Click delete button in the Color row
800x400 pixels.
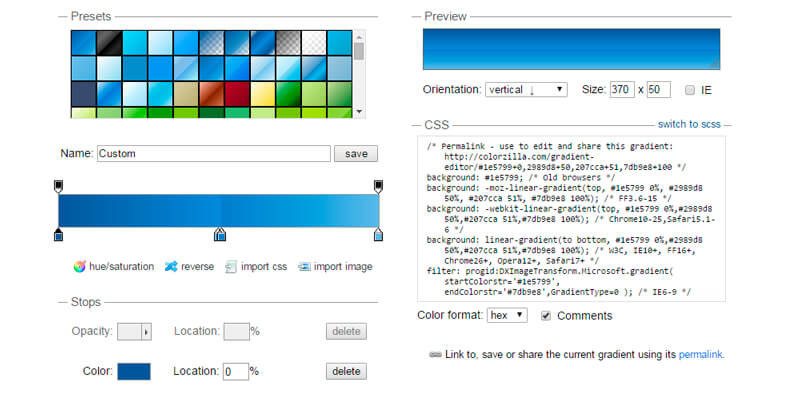(346, 371)
